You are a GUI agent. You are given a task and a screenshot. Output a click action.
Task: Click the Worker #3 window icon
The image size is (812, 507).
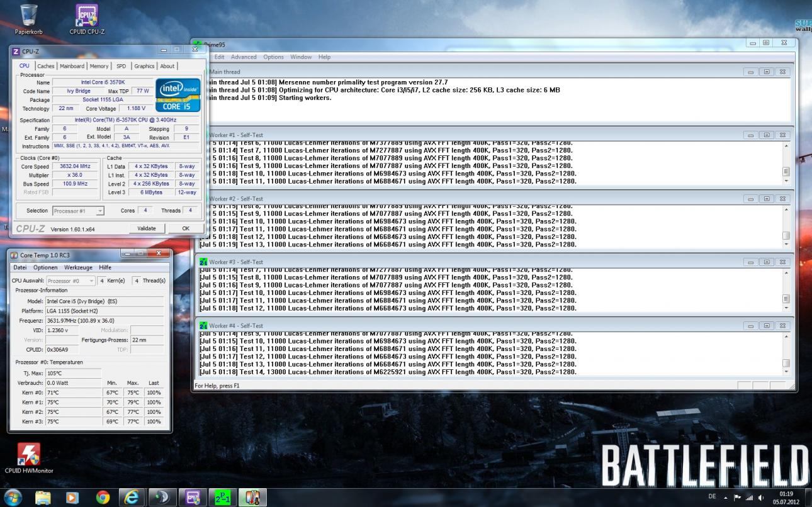click(x=203, y=262)
